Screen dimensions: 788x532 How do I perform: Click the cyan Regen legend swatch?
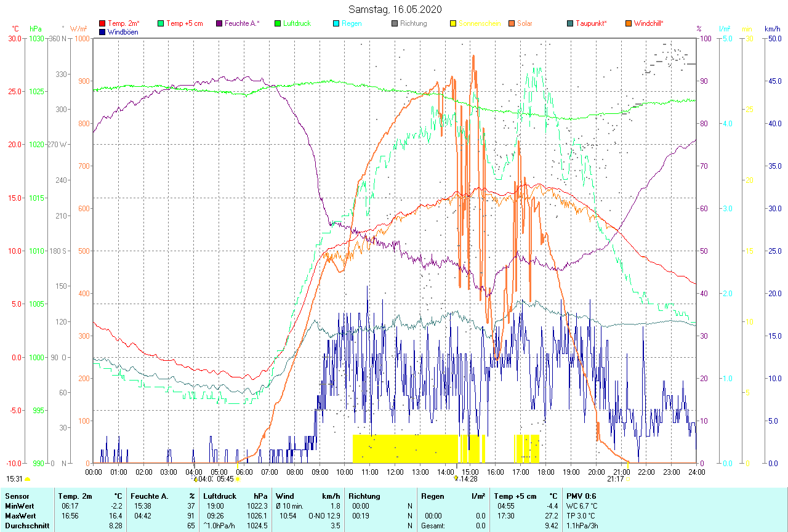coord(336,23)
